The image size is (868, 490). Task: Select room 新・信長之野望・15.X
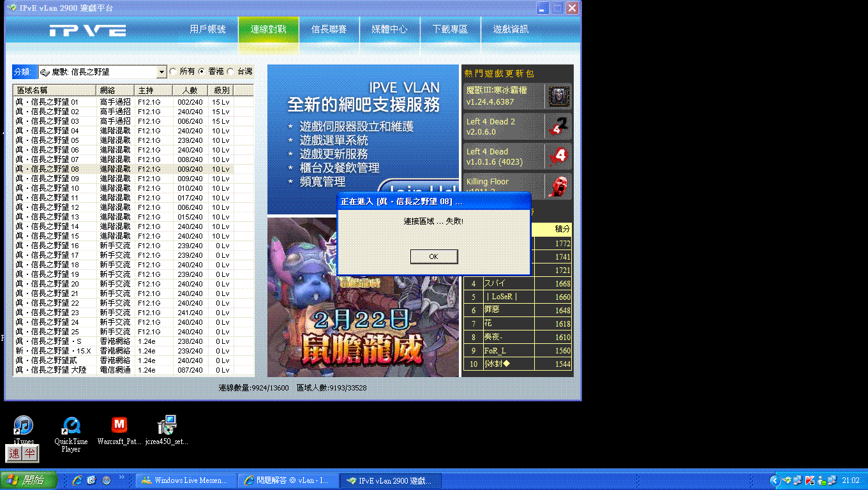click(124, 351)
